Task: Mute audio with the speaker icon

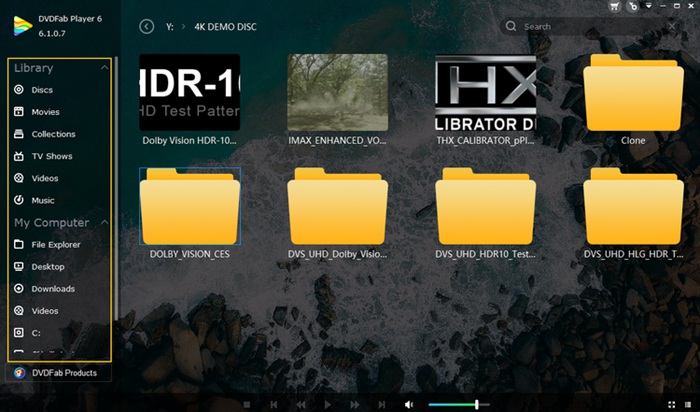Action: pos(409,405)
